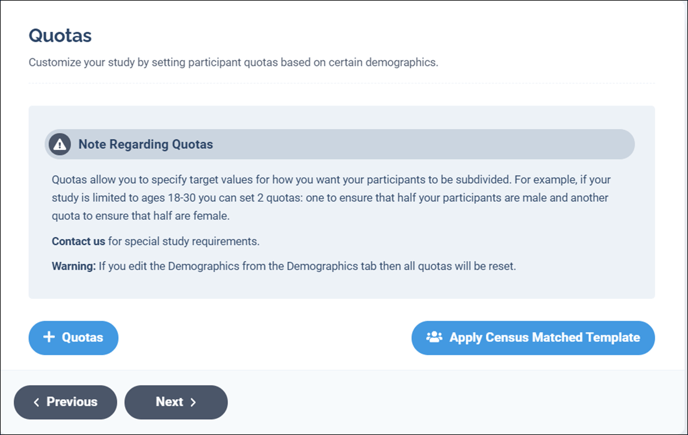Image resolution: width=688 pixels, height=435 pixels.
Task: Add a new quota with Quotas button
Action: coord(73,338)
